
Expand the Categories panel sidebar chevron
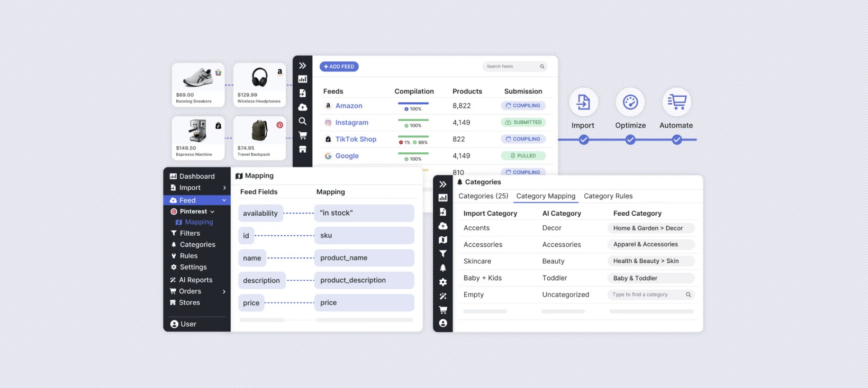pos(443,184)
